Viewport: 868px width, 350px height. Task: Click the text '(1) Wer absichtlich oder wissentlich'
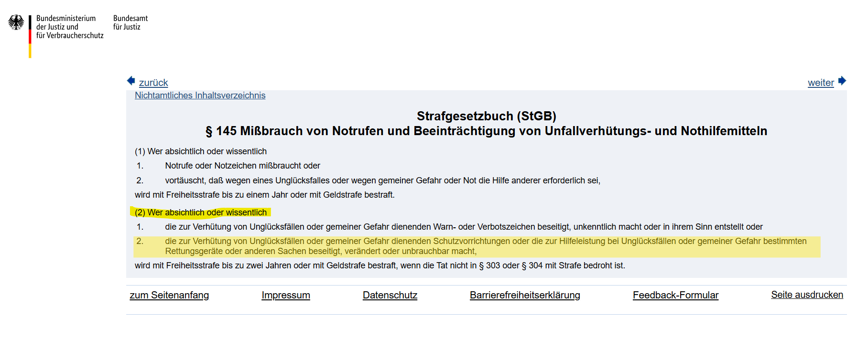click(x=201, y=151)
